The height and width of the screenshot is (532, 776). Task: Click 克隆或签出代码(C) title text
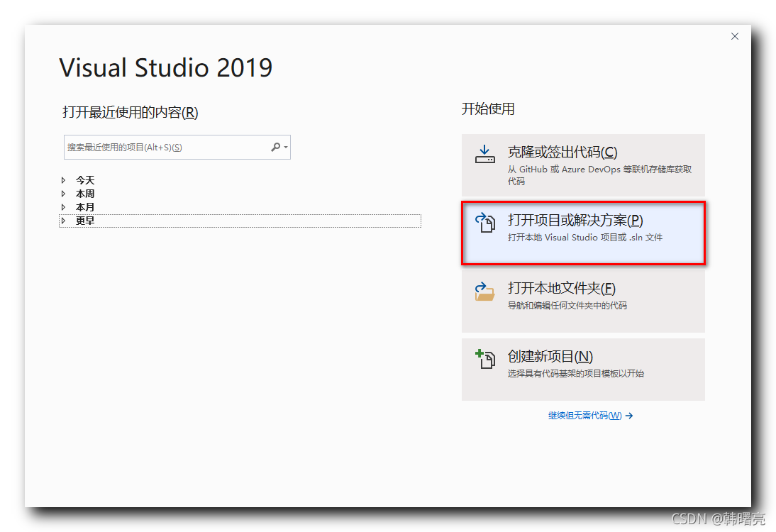pos(562,152)
